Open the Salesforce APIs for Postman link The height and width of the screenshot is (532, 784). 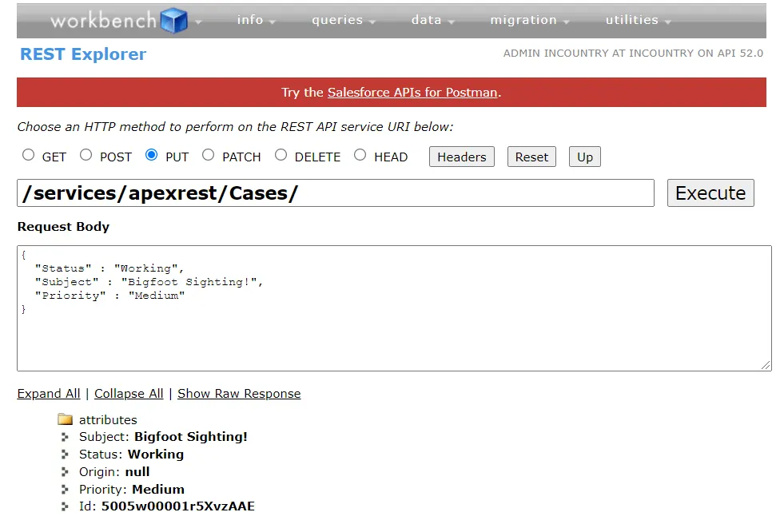click(412, 93)
